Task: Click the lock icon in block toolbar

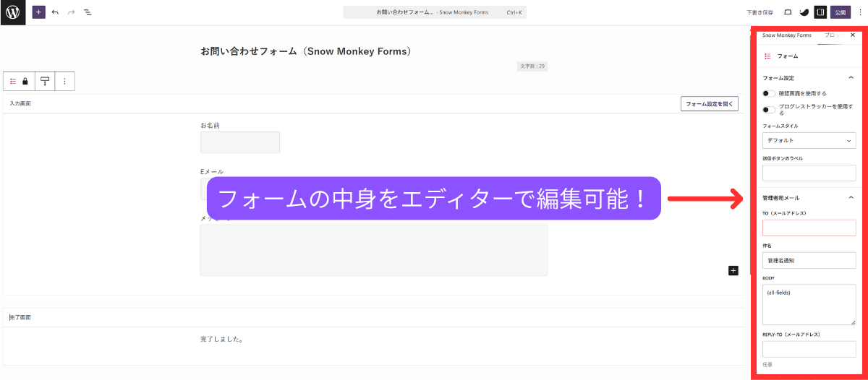Action: tap(25, 82)
